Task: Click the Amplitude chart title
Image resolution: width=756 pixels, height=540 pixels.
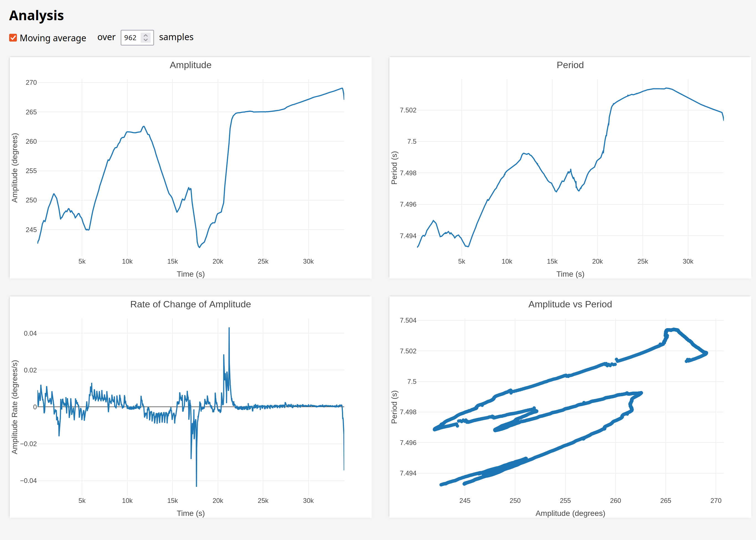Action: click(x=191, y=65)
